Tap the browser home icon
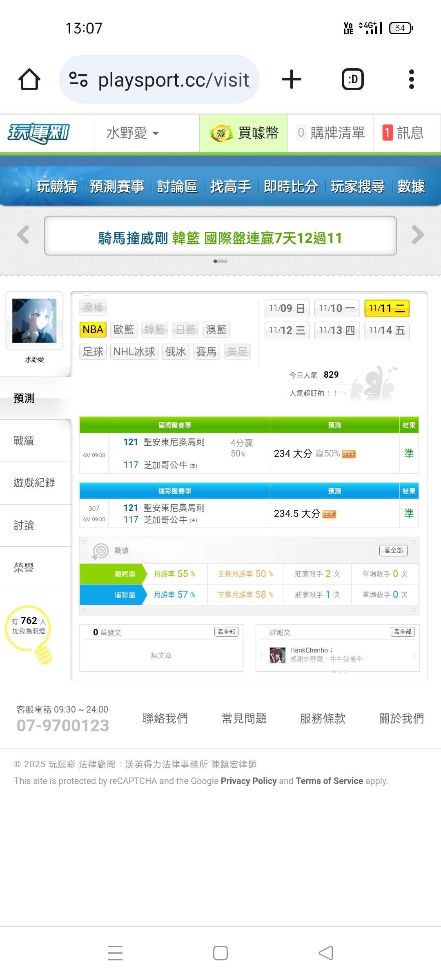This screenshot has height=980, width=441. click(x=29, y=79)
